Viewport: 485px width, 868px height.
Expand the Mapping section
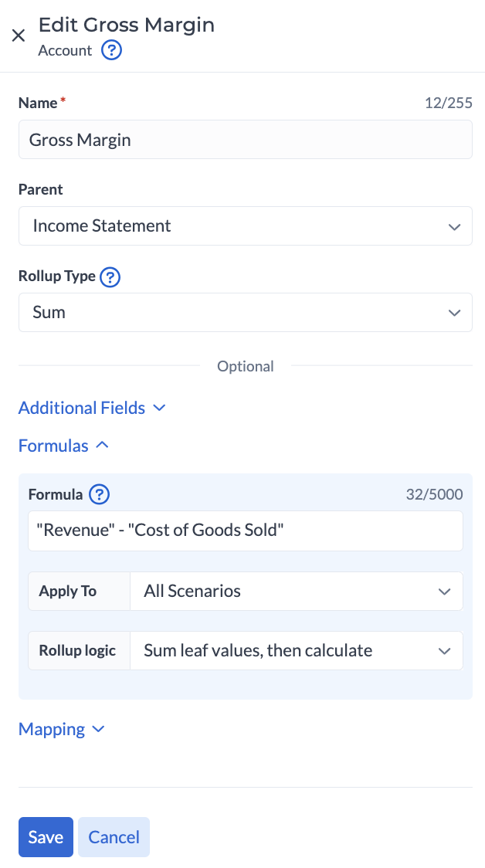(x=52, y=730)
